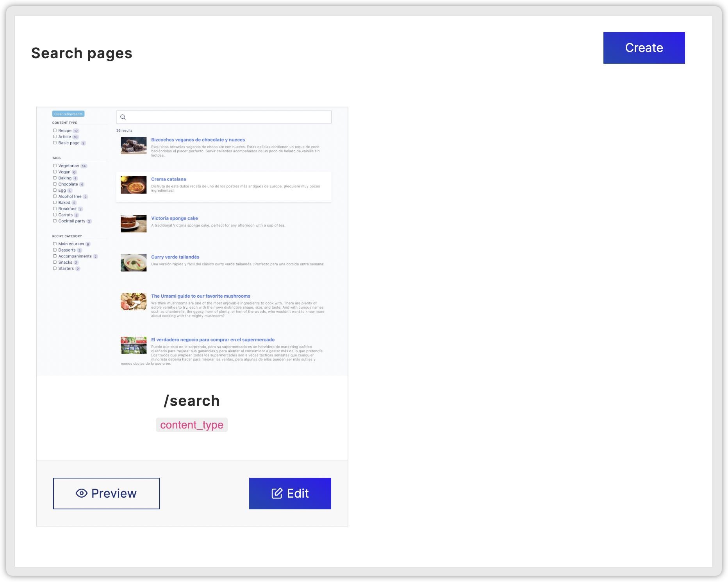
Task: Toggle the Vegetarian tag checkbox
Action: point(55,166)
